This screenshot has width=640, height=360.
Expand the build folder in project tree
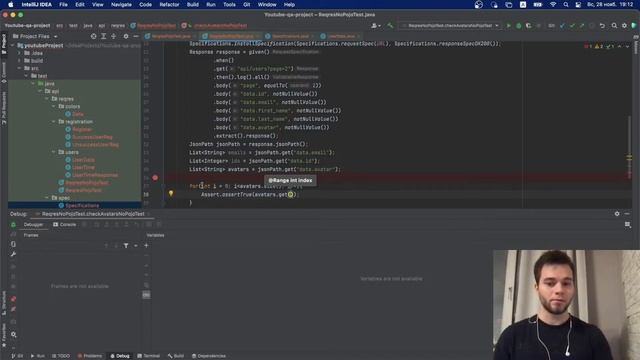19,60
